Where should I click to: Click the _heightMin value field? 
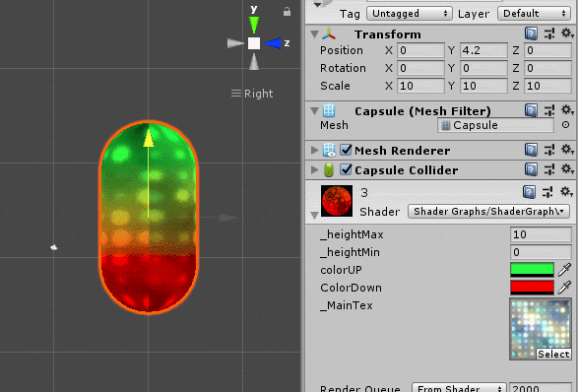click(541, 252)
